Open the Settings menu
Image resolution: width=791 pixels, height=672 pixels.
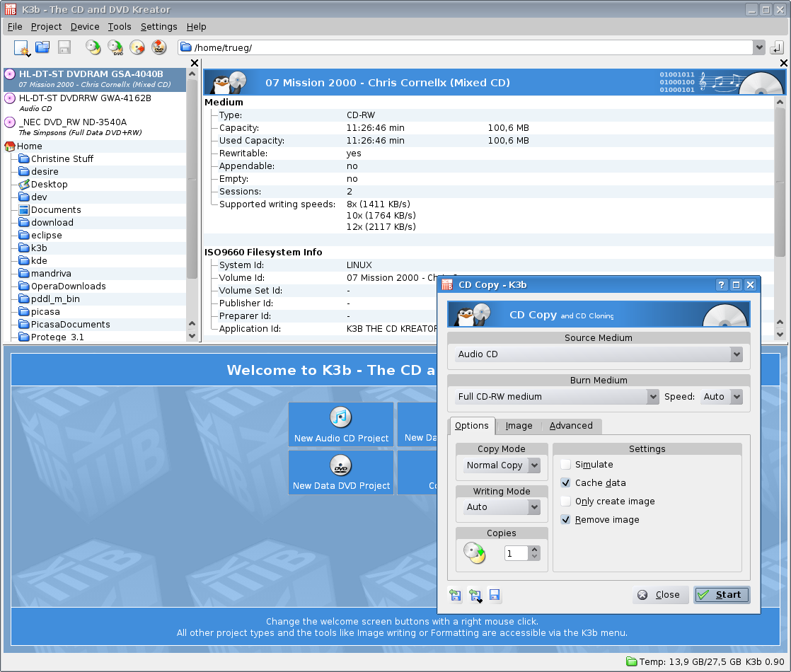point(159,27)
